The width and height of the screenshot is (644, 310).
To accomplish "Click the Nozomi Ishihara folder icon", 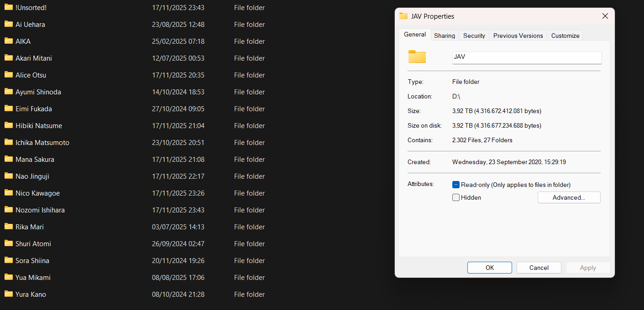I will coord(9,210).
